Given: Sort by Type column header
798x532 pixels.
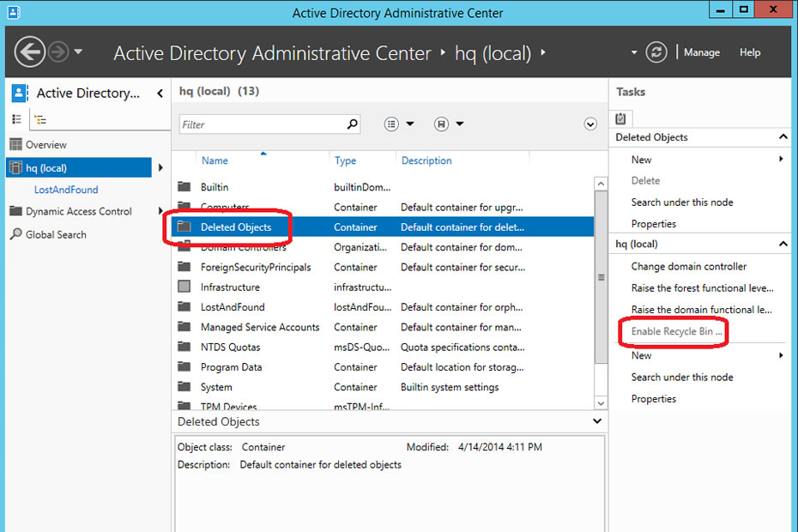Looking at the screenshot, I should (345, 160).
